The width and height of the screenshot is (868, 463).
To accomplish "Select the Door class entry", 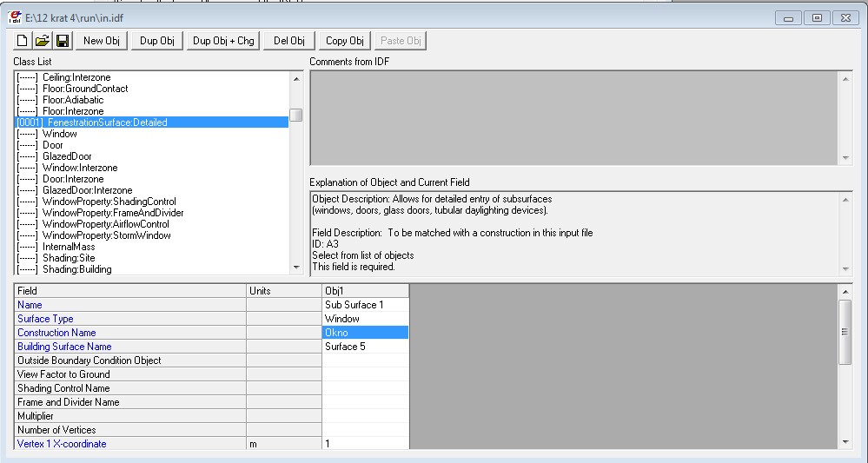I will point(151,145).
